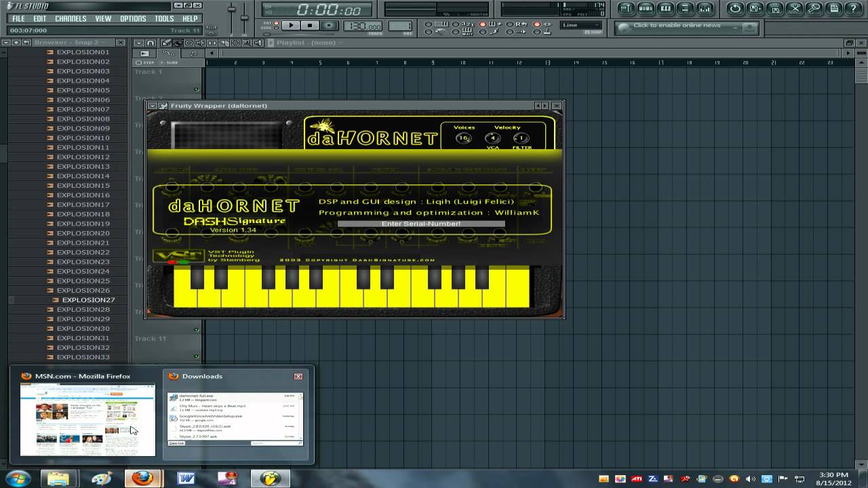Image resolution: width=868 pixels, height=488 pixels.
Task: Choose the select tool in Playlist toolbar
Action: (235, 43)
